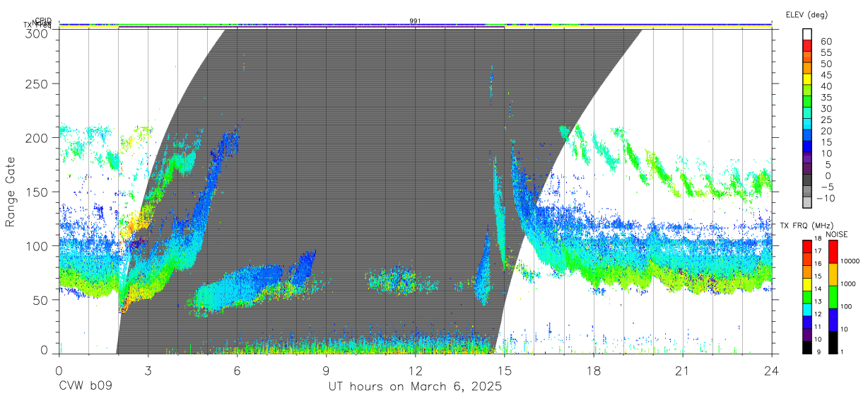Click the 30 label on ELEV colorbar
Screen dimensions: 868x401
coord(826,108)
